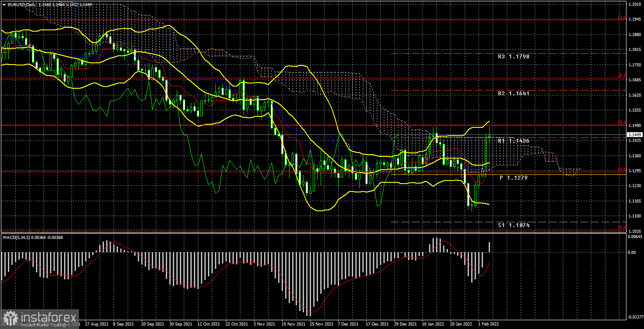644x329 pixels.
Task: Click the 8 Sep 2021 date label
Action: [x=123, y=323]
